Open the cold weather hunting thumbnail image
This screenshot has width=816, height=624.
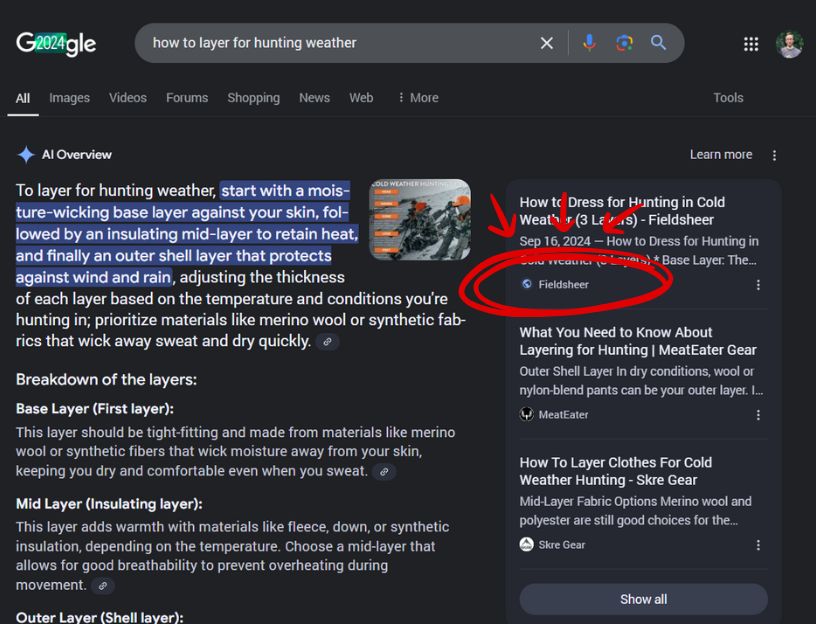click(x=420, y=220)
